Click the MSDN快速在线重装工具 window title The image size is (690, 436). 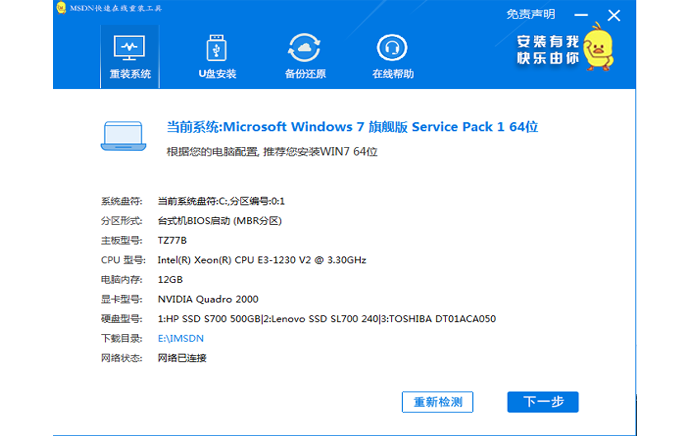[116, 8]
